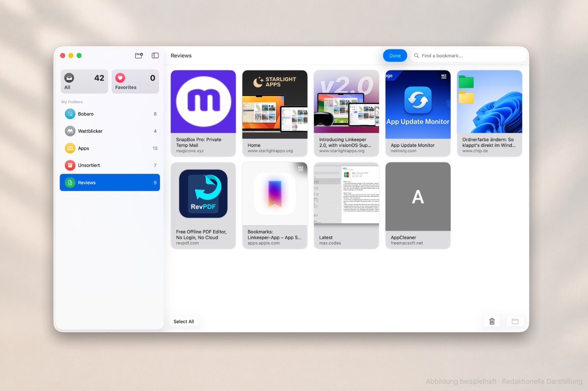Click the freemacsoft.net URL text

407,243
